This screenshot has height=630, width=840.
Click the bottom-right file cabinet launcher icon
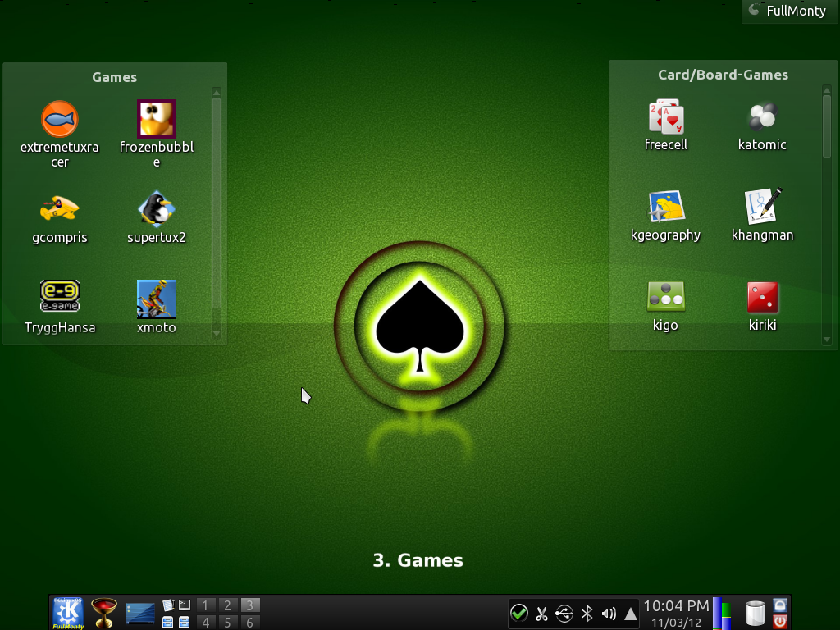coord(185,622)
